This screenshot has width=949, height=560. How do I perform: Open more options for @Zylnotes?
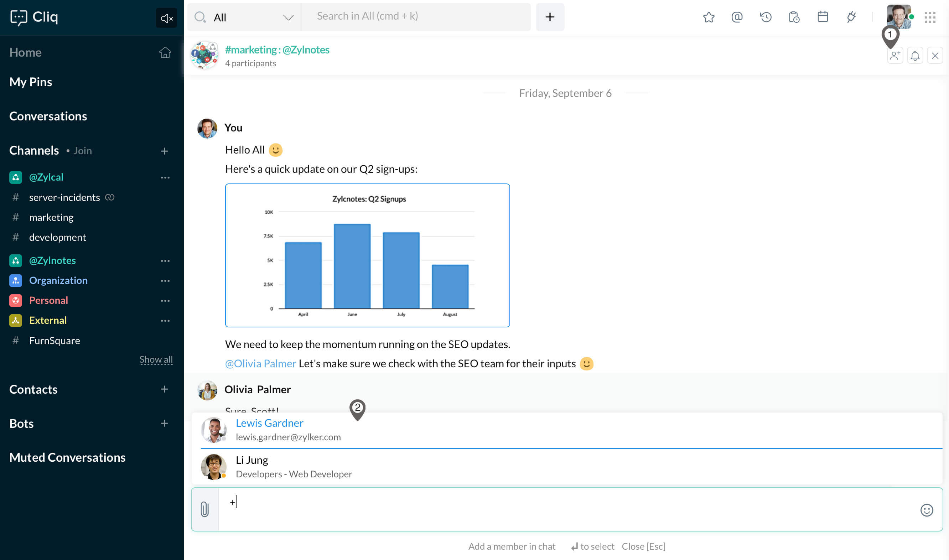tap(165, 261)
